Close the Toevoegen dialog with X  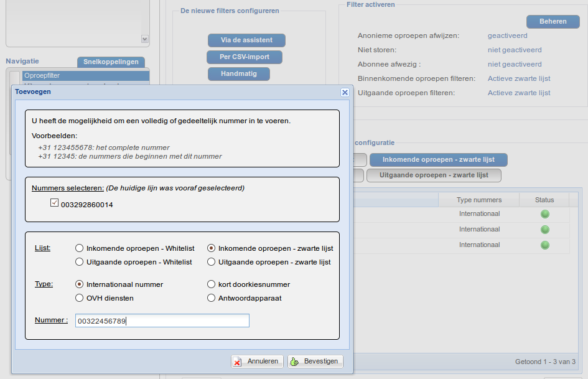(x=345, y=92)
